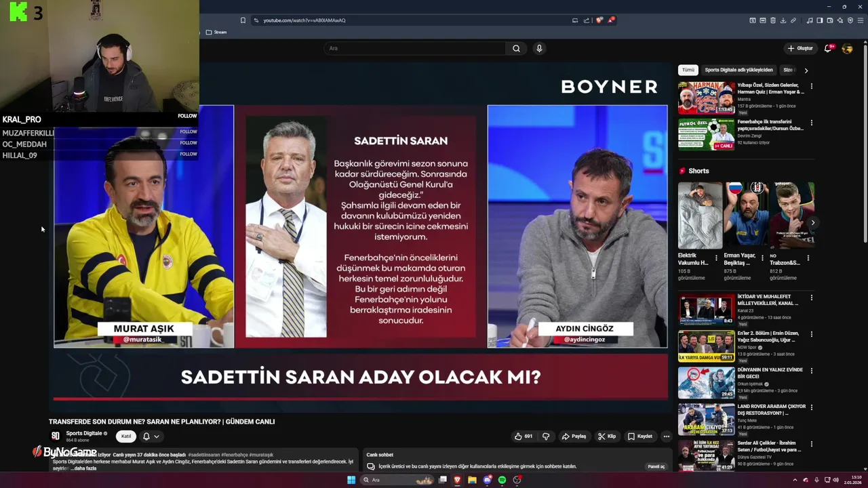Screen dimensions: 868x488
Task: Open options for LAND ROVER ARABAM video
Action: [x=811, y=407]
